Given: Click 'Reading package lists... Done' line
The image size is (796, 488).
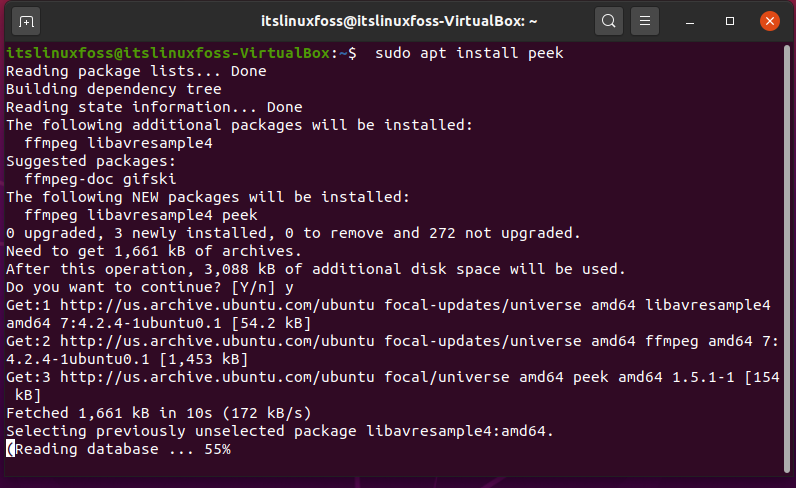Looking at the screenshot, I should point(136,71).
